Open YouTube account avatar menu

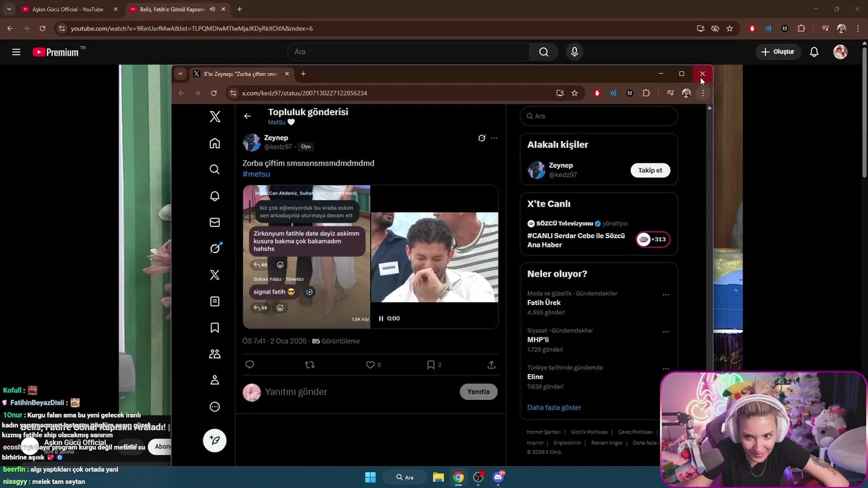[x=840, y=52]
